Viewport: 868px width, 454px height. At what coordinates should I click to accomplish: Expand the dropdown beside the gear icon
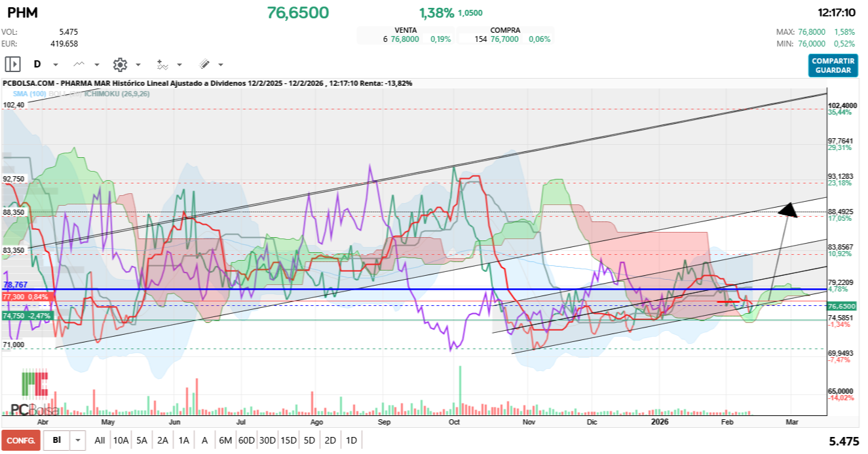click(x=138, y=65)
